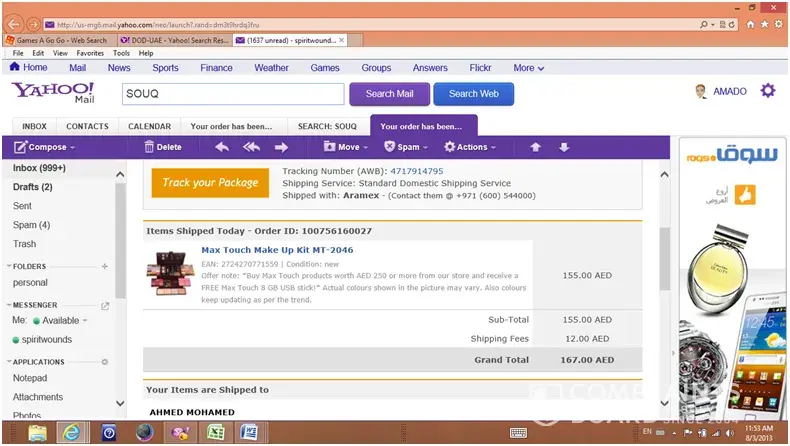Open Applications settings gear icon
The image size is (790, 446).
[105, 362]
